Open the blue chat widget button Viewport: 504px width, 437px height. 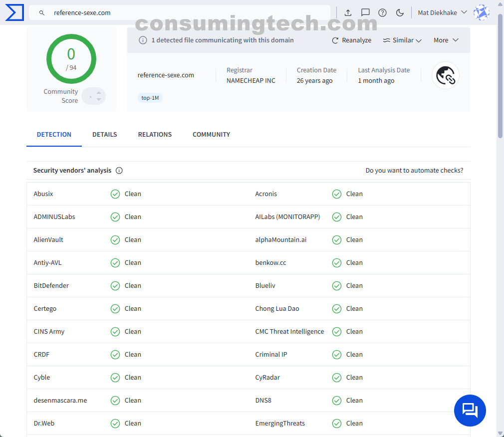pos(470,410)
